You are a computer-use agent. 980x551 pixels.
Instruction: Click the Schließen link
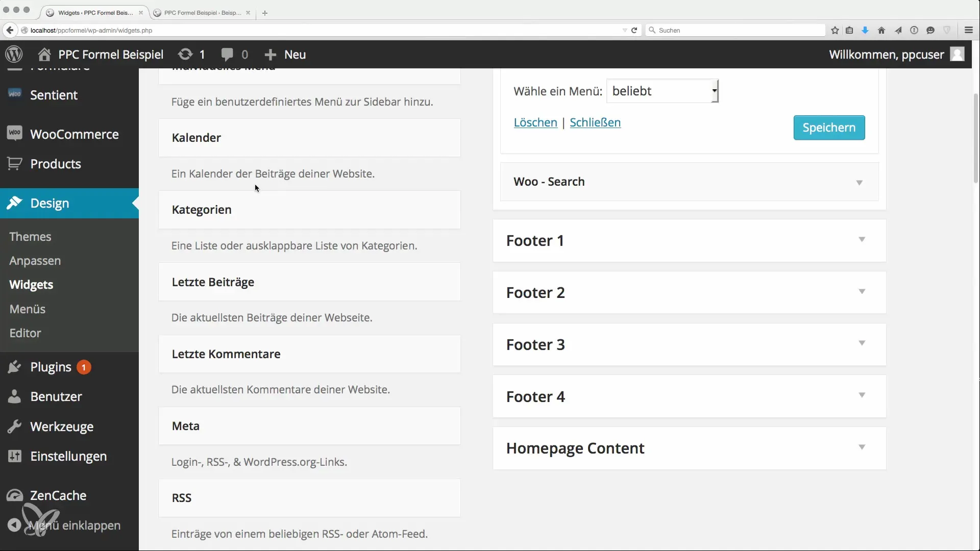click(595, 122)
